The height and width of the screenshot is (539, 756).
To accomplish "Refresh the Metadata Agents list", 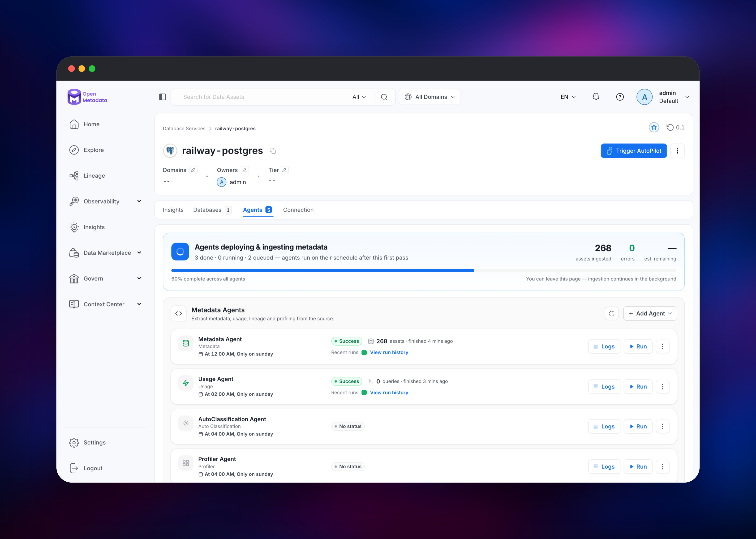I will pos(611,313).
